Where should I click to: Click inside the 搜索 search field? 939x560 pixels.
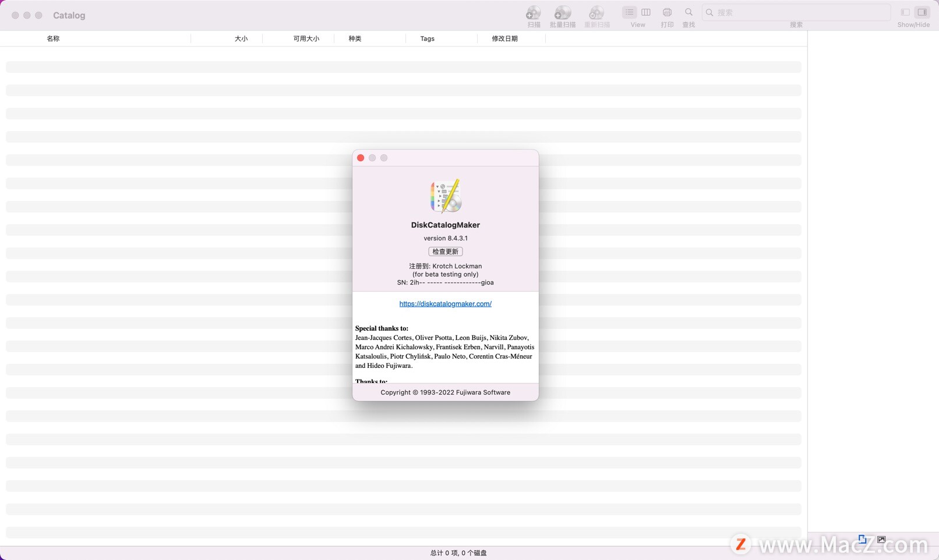(796, 12)
